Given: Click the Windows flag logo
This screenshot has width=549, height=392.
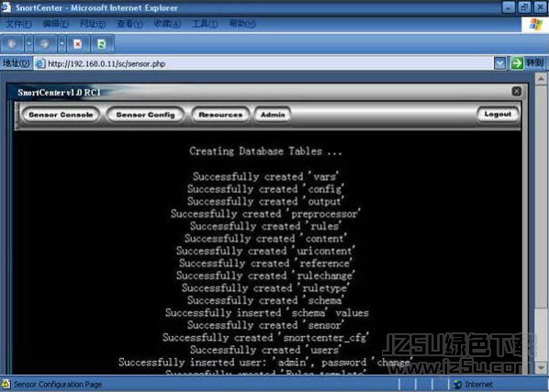Looking at the screenshot, I should coord(535,25).
